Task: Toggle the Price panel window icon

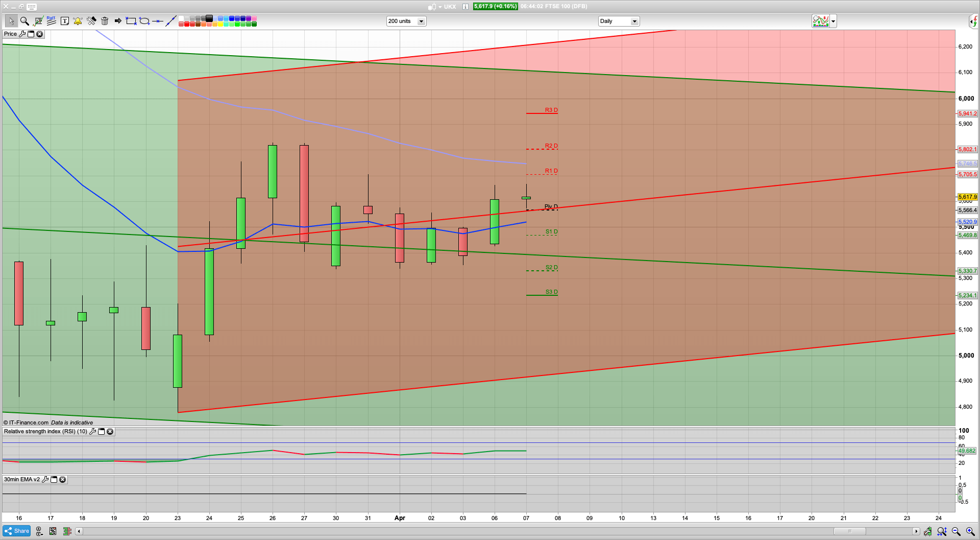Action: [x=31, y=34]
